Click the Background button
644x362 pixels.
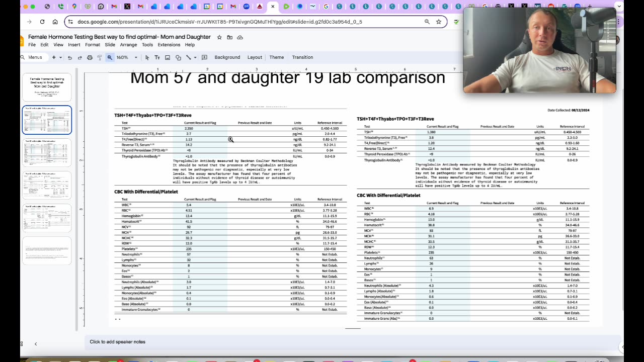pyautogui.click(x=227, y=57)
